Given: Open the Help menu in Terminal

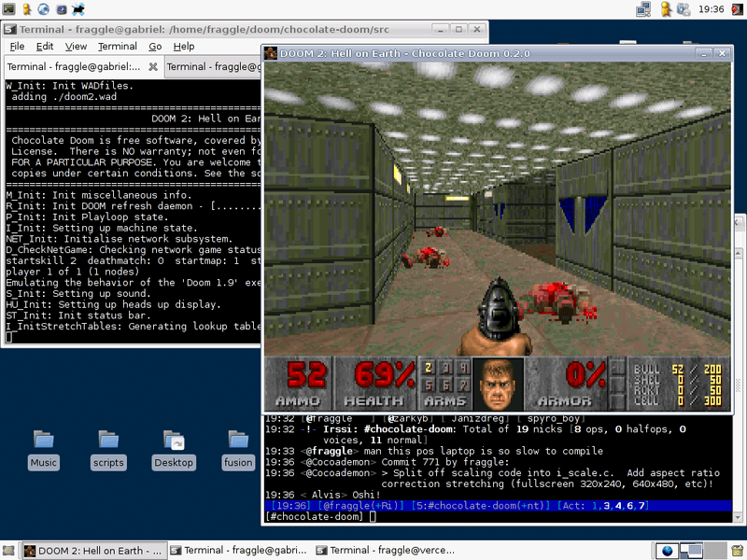Looking at the screenshot, I should pos(184,46).
